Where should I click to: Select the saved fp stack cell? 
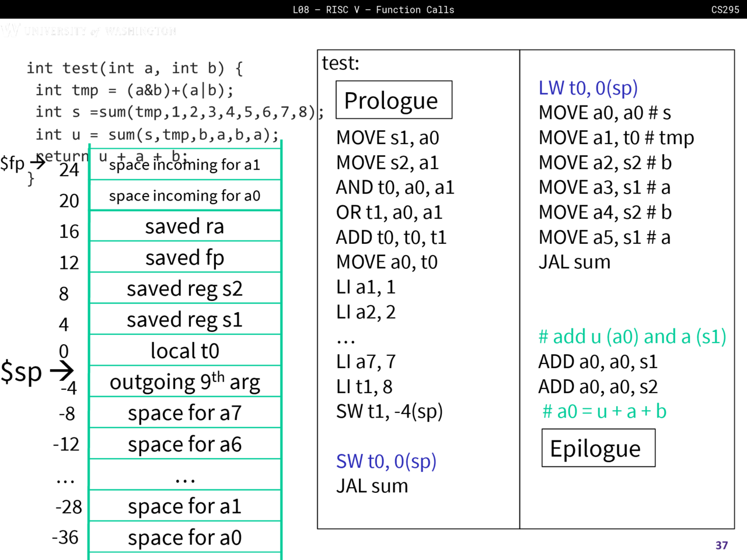point(184,257)
